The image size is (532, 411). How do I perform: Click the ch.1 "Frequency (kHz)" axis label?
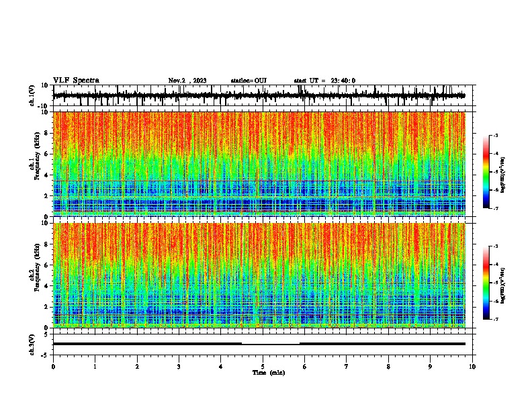[x=37, y=156]
